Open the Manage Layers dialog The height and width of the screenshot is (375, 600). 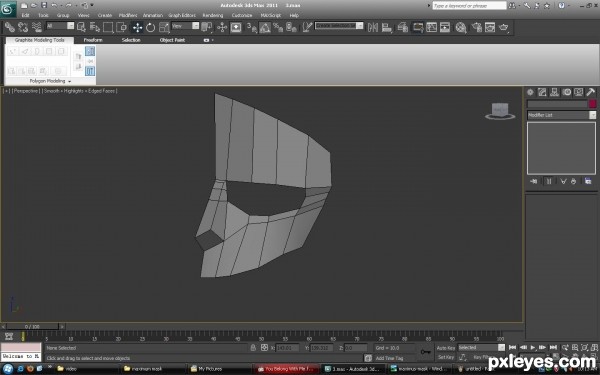tap(402, 27)
